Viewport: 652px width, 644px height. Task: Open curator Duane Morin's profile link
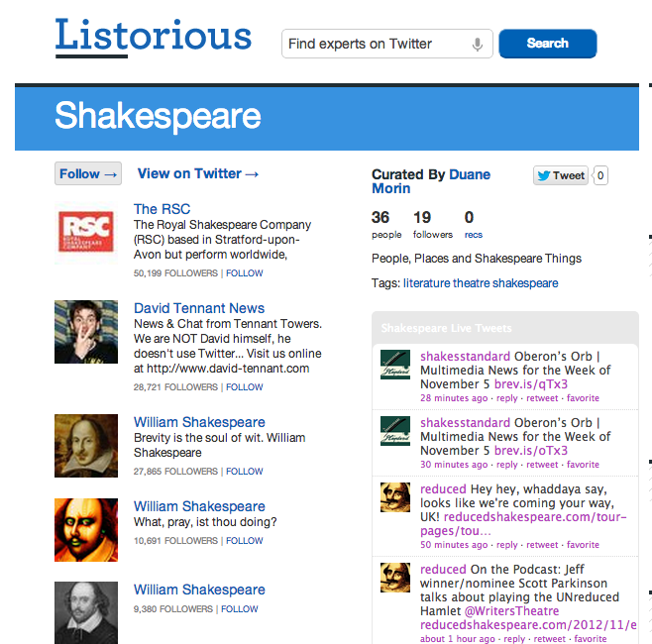[431, 181]
